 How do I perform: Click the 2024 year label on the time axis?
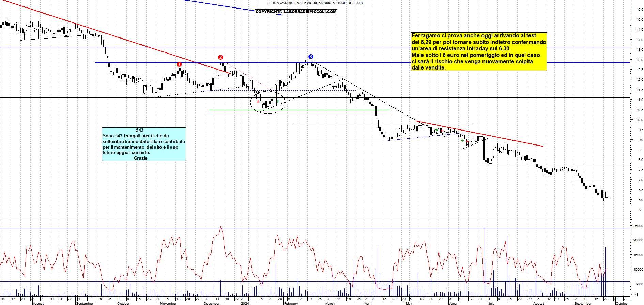[245, 303]
